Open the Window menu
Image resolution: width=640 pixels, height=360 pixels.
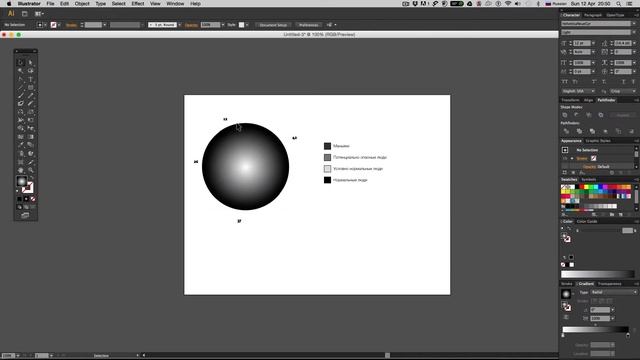(x=175, y=4)
